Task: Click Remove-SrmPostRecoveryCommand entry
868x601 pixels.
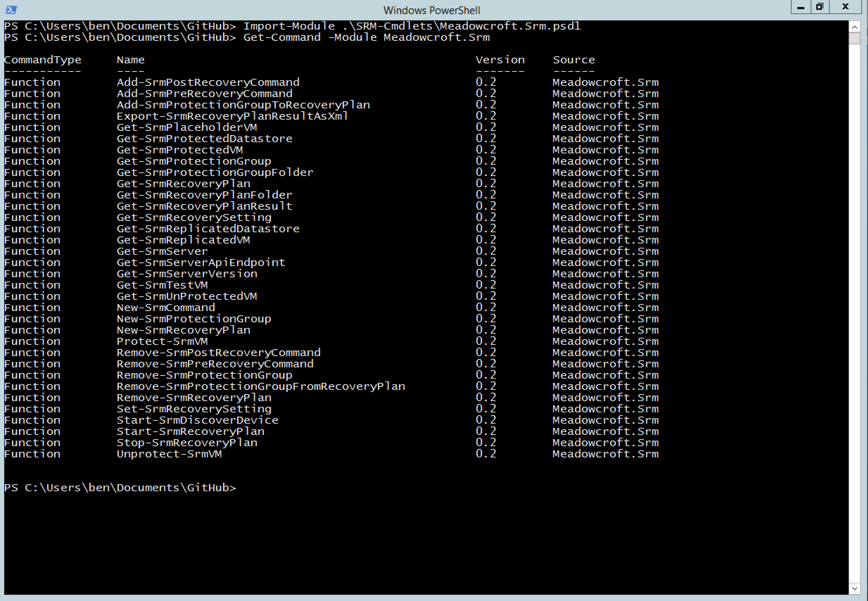Action: click(x=219, y=353)
